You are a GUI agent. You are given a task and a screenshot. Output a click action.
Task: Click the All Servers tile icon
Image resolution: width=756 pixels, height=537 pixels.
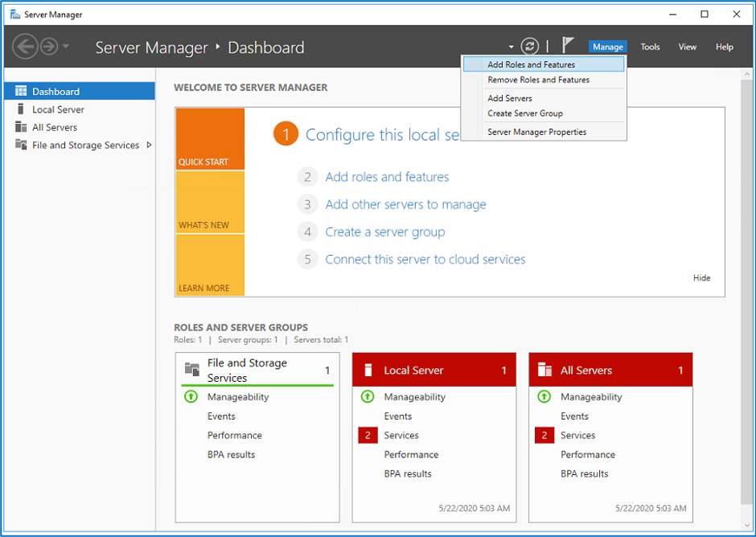544,371
